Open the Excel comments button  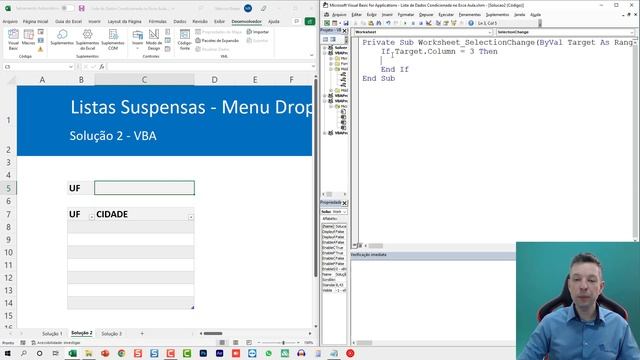click(297, 21)
